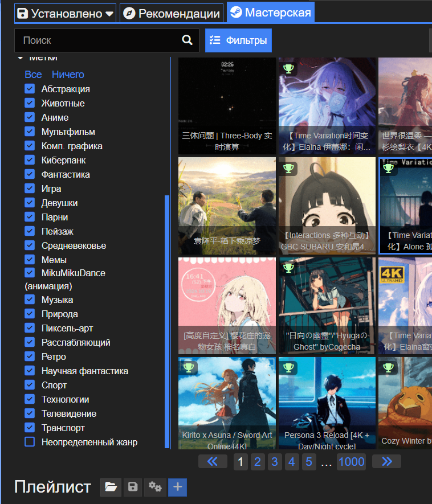Toggle the Музыка tag checkbox
Viewport: 432px width, 504px height.
pyautogui.click(x=30, y=299)
